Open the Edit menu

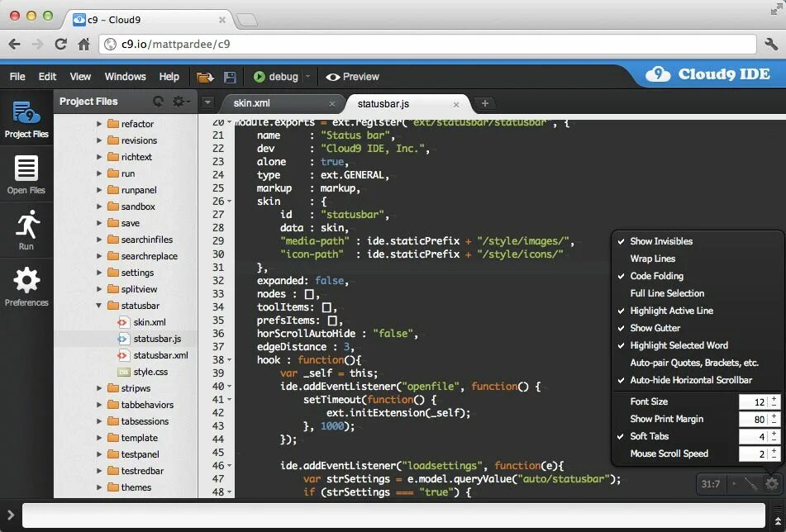(x=47, y=77)
